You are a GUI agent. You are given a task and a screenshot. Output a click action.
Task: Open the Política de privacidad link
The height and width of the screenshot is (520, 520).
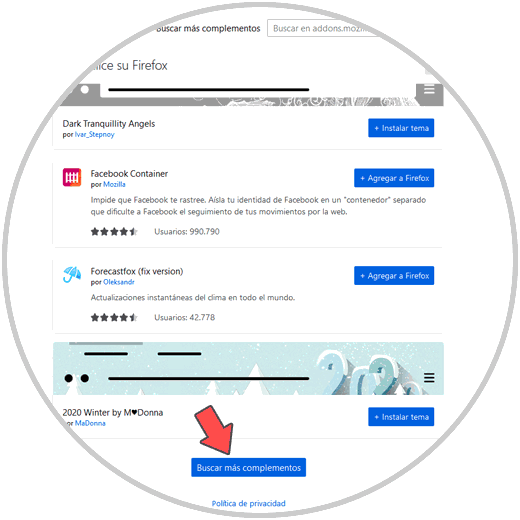249,503
